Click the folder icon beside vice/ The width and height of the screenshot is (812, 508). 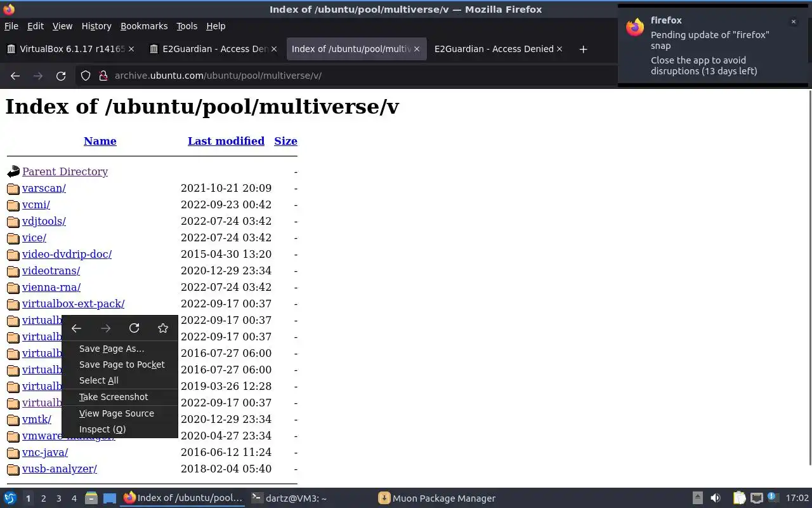[13, 238]
